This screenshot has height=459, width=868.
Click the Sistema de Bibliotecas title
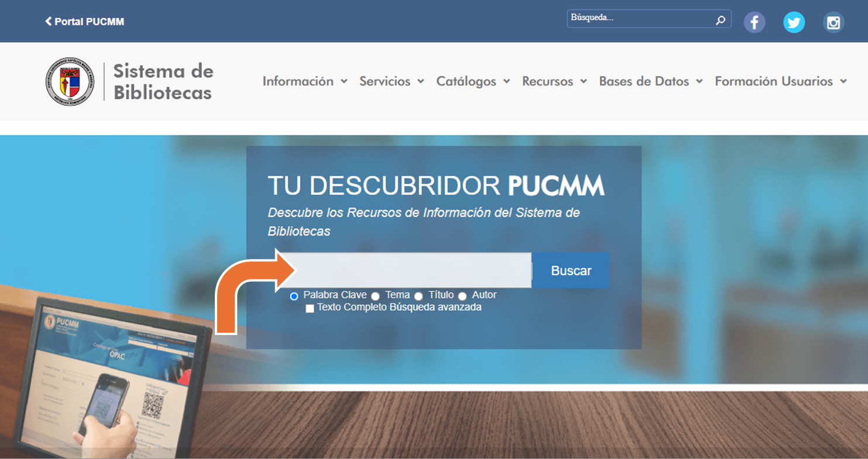point(163,81)
